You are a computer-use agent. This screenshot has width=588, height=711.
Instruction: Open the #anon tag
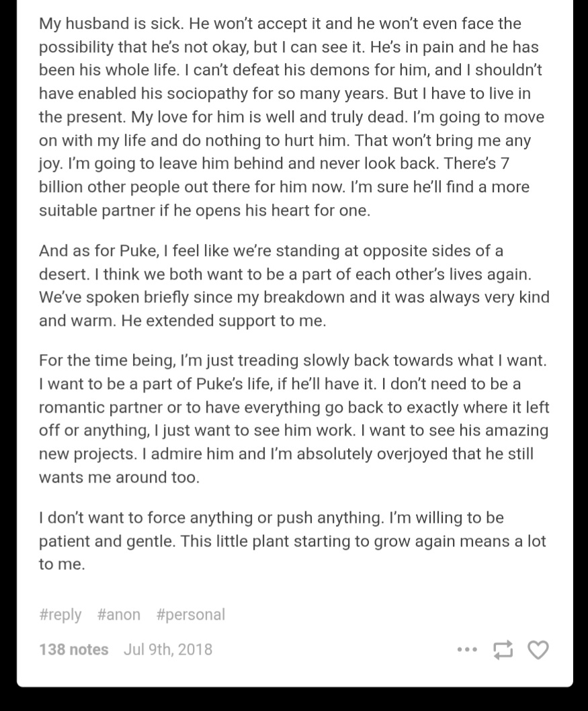119,614
